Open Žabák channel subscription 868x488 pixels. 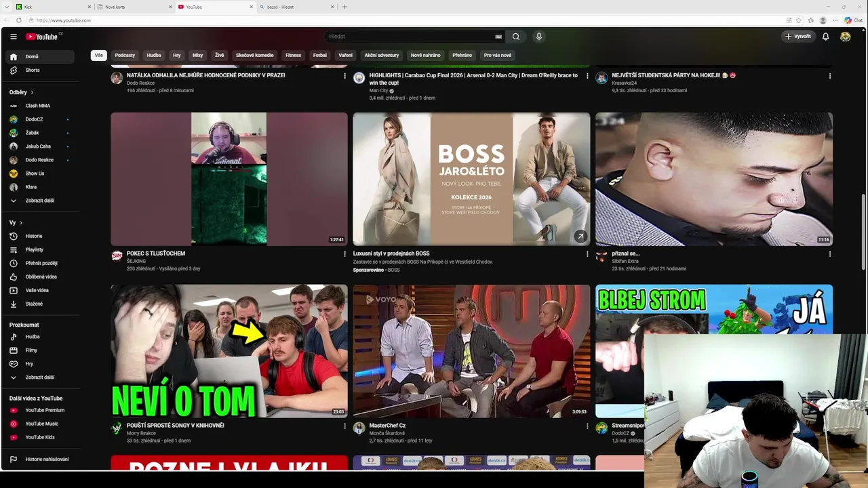tap(41, 133)
